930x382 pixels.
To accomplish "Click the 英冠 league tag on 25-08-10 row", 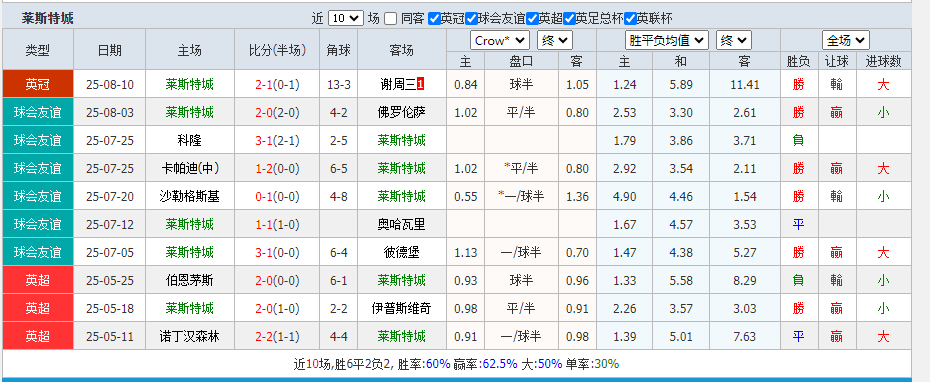I will [x=38, y=84].
